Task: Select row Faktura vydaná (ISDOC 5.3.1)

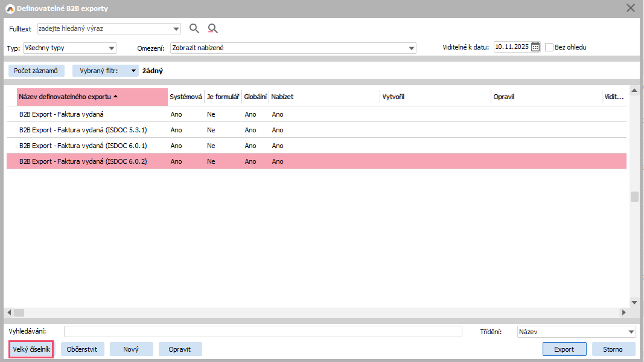Action: (316, 130)
